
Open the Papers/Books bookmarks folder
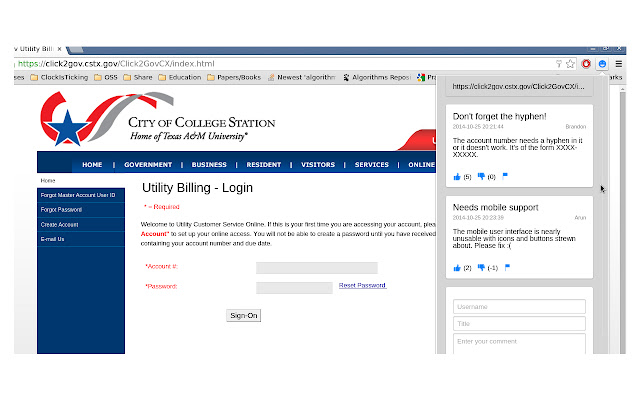click(x=234, y=77)
